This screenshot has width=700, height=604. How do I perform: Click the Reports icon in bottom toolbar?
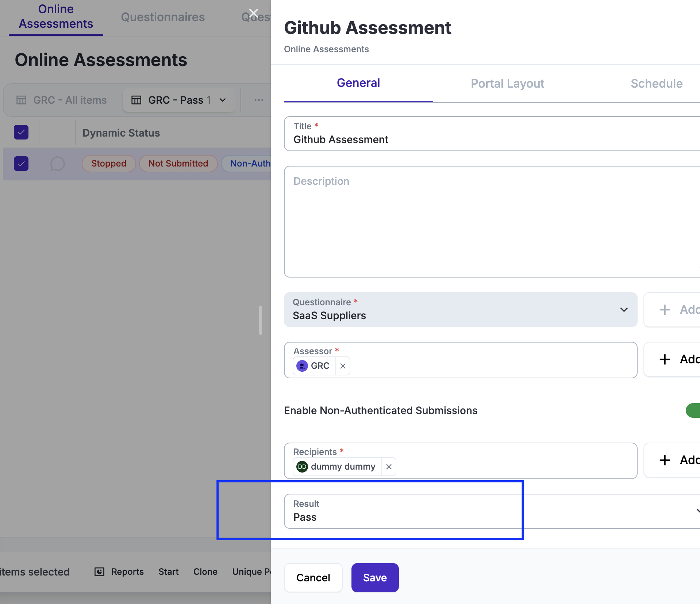tap(99, 571)
